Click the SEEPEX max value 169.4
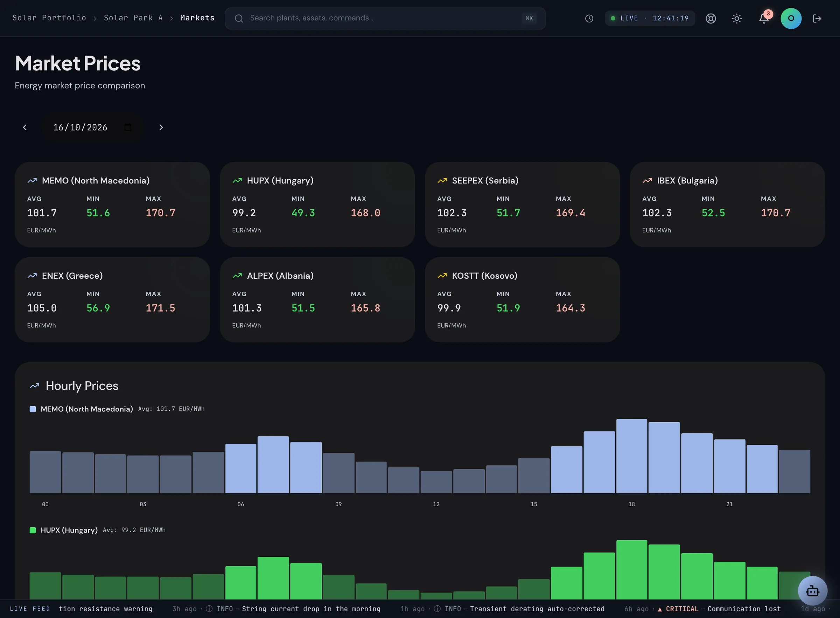Viewport: 840px width, 618px height. pos(570,213)
